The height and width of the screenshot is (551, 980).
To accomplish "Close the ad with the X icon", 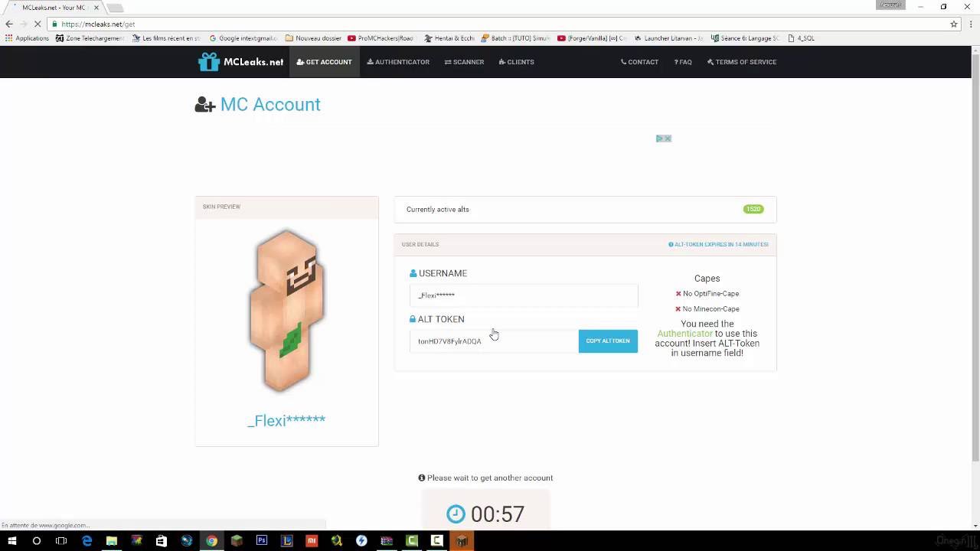I will pyautogui.click(x=668, y=139).
